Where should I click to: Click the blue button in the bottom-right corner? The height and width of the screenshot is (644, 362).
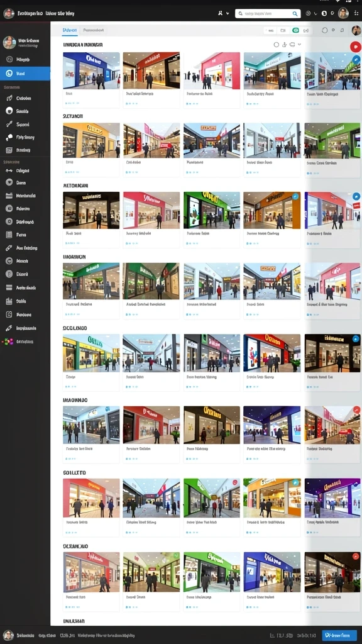339,635
